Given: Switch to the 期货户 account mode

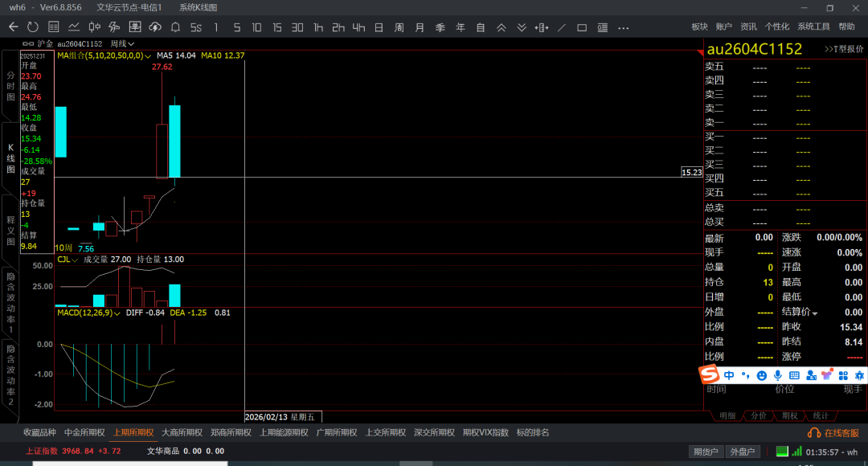Looking at the screenshot, I should [x=706, y=452].
